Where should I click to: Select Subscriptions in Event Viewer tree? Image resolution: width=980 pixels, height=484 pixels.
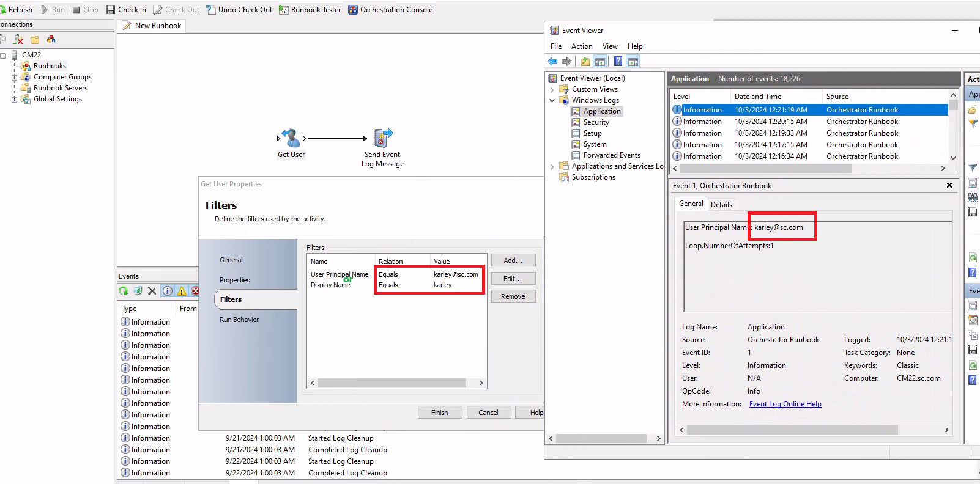(593, 177)
